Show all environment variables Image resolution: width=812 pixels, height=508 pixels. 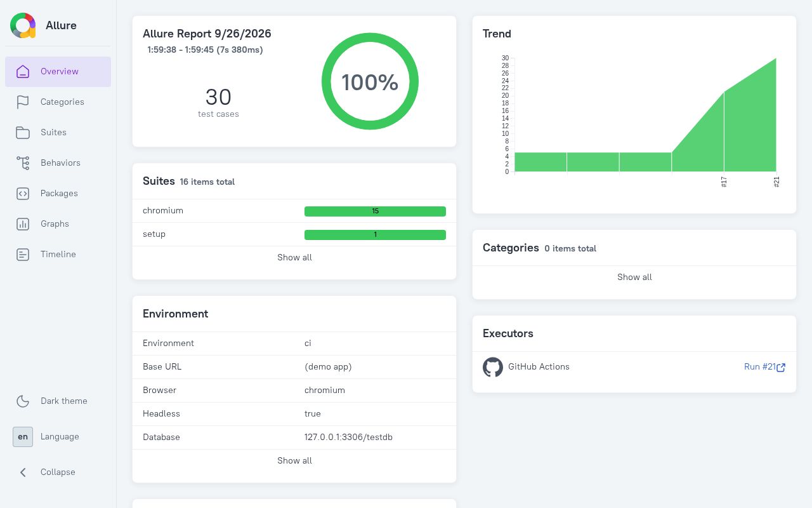click(294, 460)
